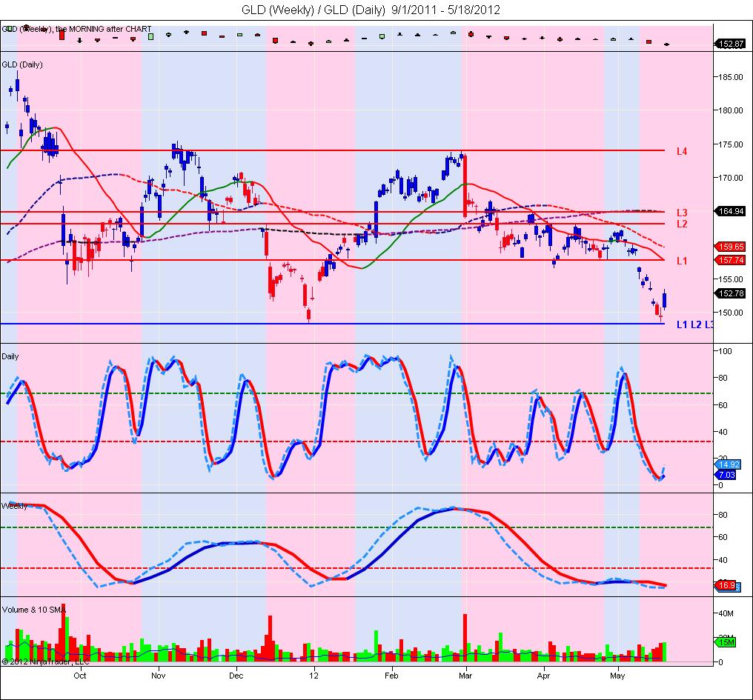Click the 'Volume & 10 SMA' panel label
The width and height of the screenshot is (753, 700).
pos(33,610)
